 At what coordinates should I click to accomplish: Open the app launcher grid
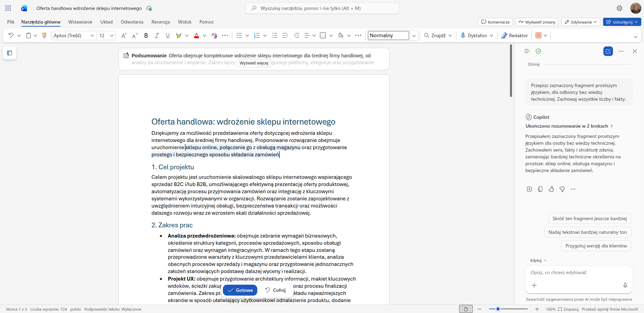8,8
